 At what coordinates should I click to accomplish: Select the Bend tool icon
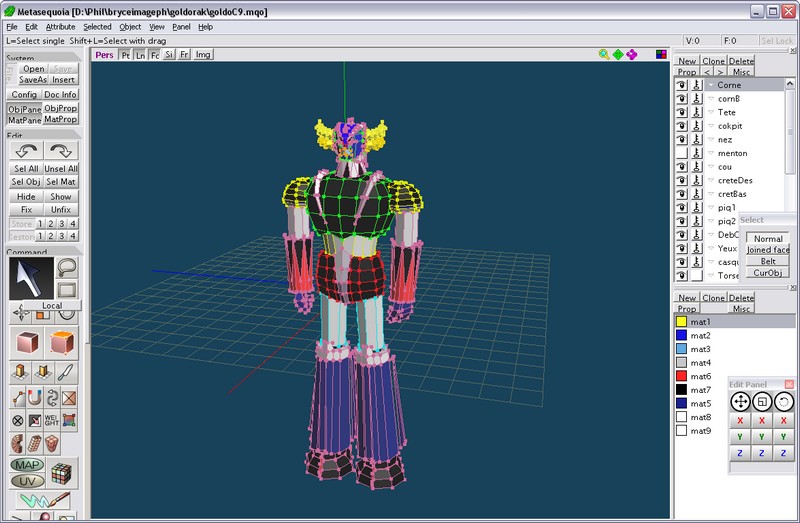tap(17, 444)
